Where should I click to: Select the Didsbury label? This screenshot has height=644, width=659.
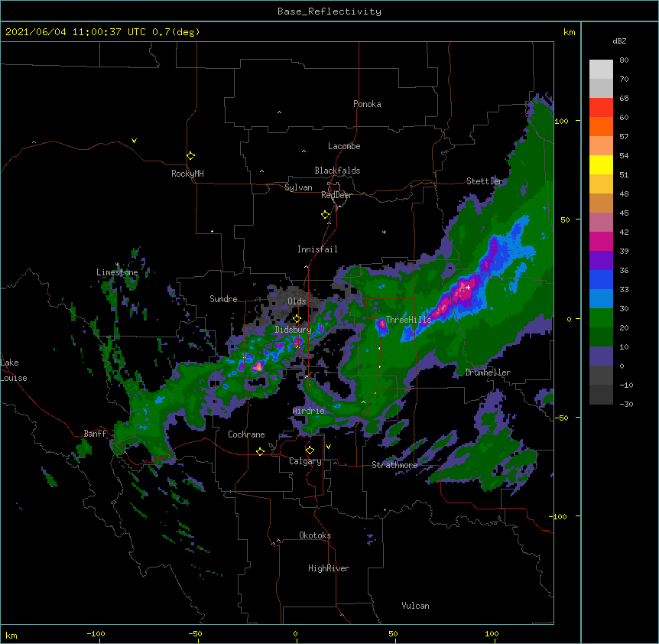pos(293,330)
